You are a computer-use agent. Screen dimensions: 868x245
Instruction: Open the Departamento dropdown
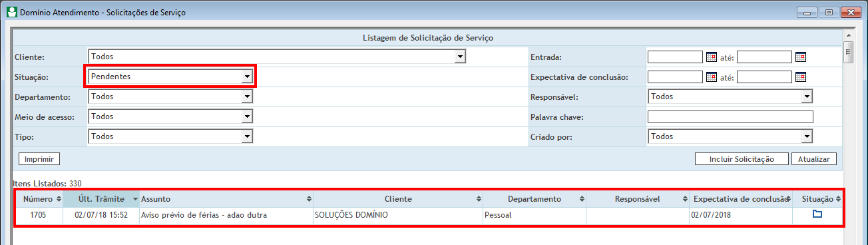click(x=170, y=97)
